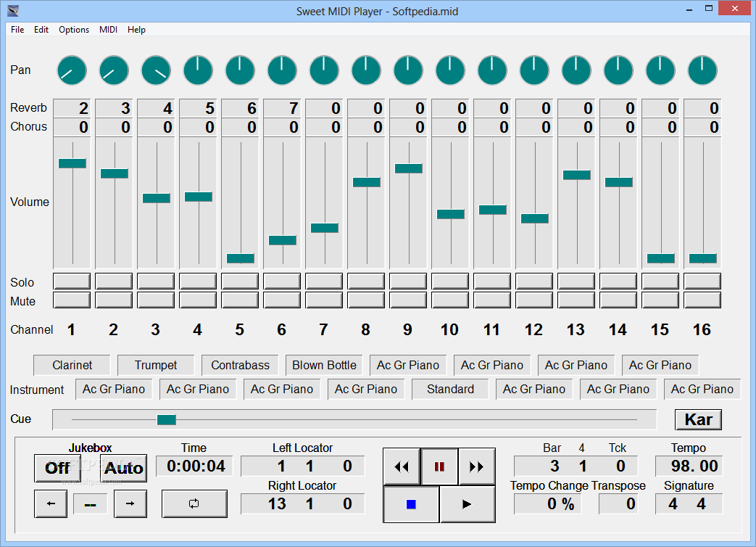Click the jukebox song number display showing --
756x547 pixels.
[x=90, y=504]
